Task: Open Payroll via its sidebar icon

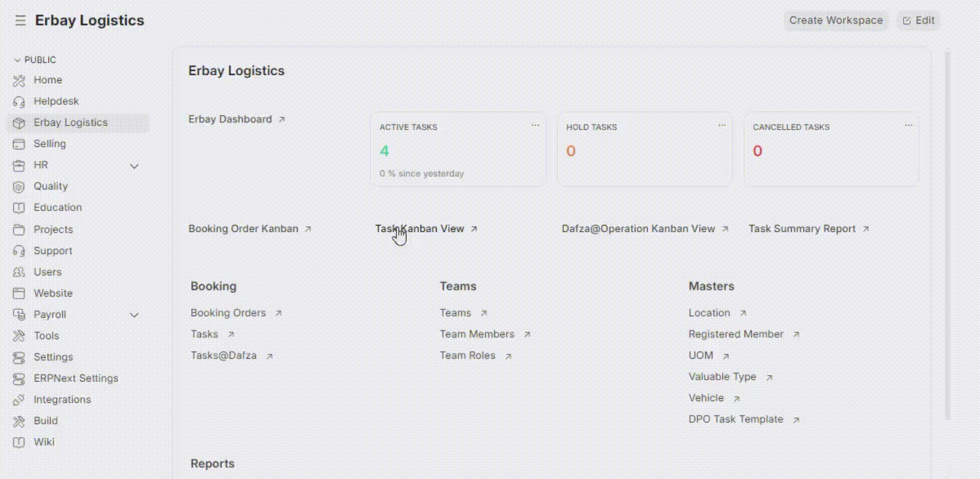Action: point(19,315)
